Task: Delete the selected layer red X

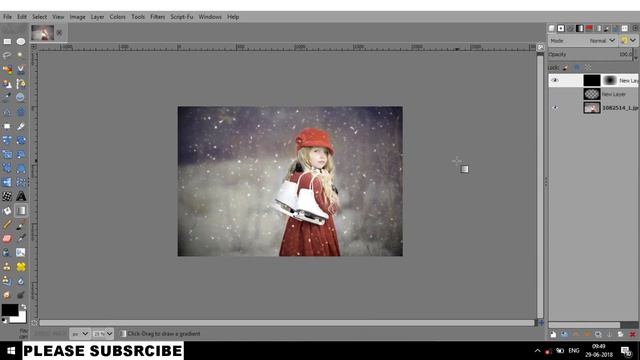Action: (632, 335)
